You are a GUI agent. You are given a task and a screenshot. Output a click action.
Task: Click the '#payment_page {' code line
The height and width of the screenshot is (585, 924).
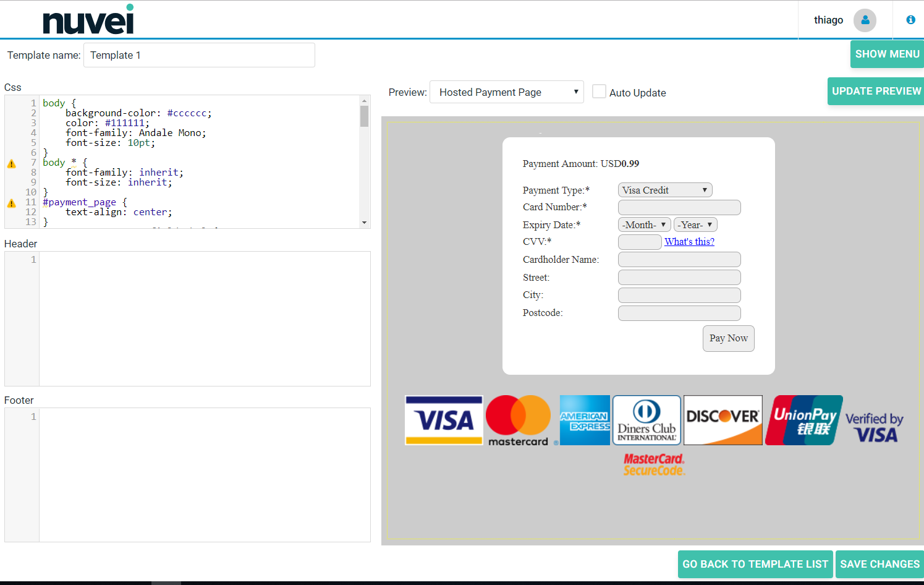[85, 202]
